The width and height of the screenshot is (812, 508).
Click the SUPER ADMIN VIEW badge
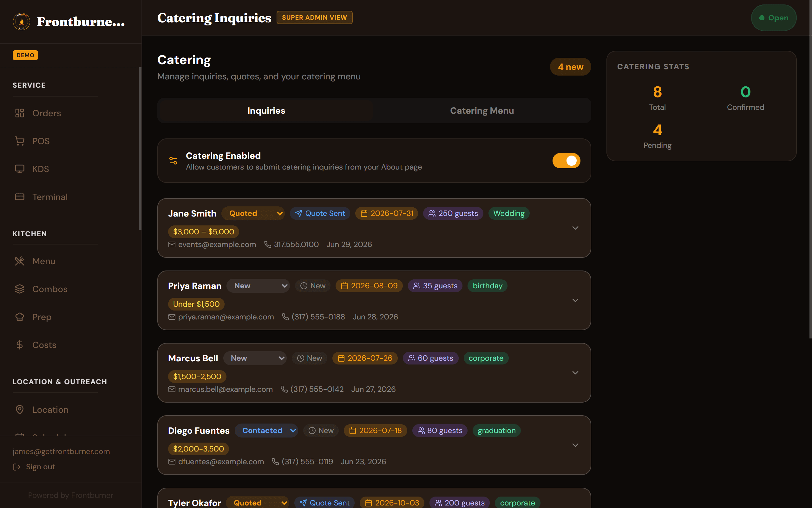click(x=314, y=17)
